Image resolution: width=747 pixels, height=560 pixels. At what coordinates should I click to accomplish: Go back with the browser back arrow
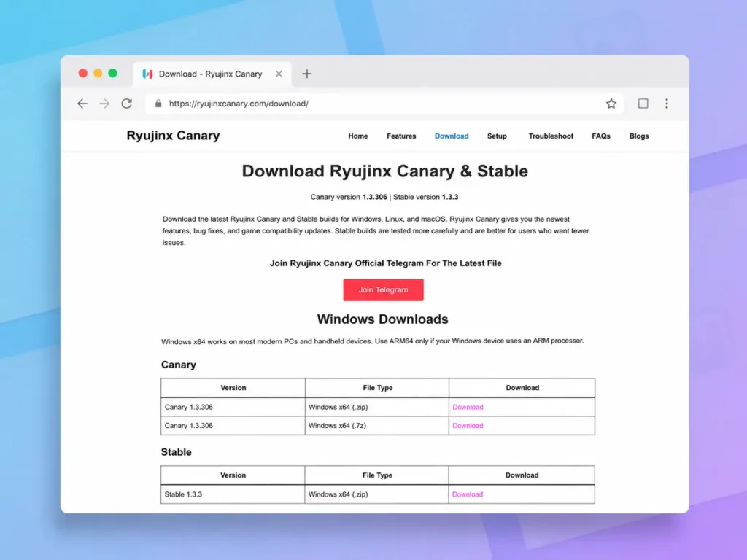[82, 104]
